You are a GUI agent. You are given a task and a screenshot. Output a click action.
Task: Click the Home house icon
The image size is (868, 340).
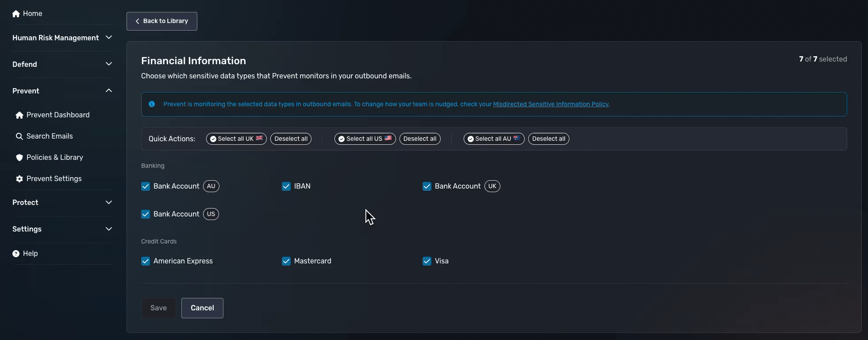click(16, 14)
